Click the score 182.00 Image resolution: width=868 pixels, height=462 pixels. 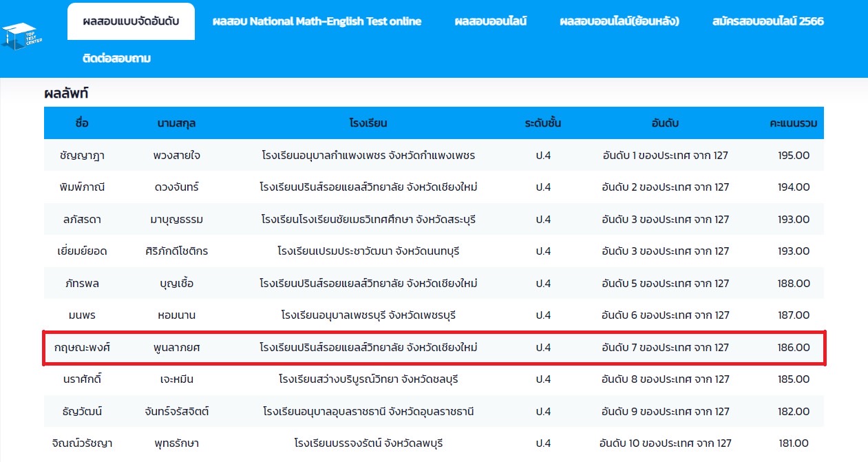point(794,412)
